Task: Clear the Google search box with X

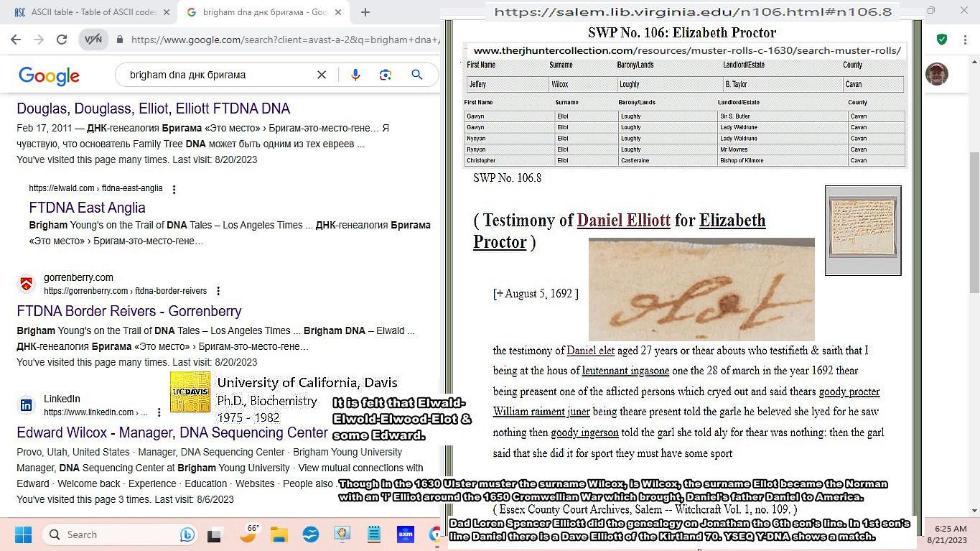Action: point(322,75)
